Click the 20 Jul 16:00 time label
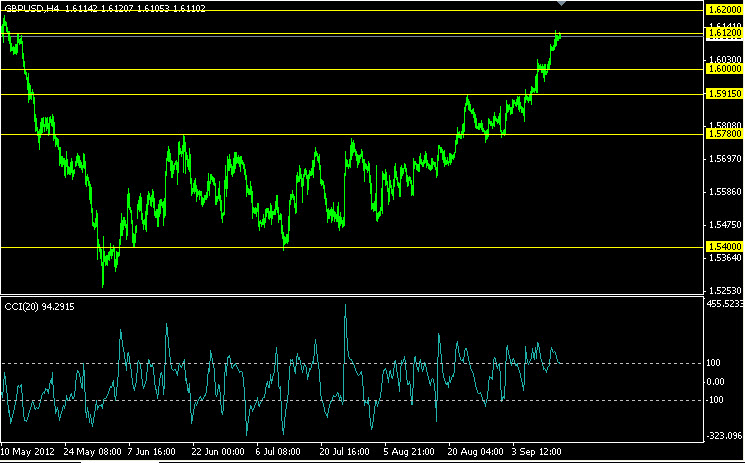745x463 pixels. click(344, 451)
